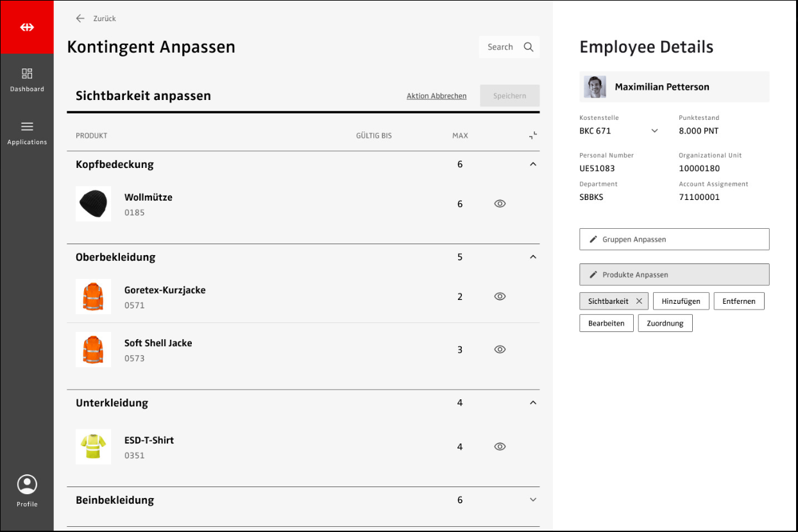Click the Gruppen Anpassen button
The height and width of the screenshot is (532, 798).
[674, 239]
